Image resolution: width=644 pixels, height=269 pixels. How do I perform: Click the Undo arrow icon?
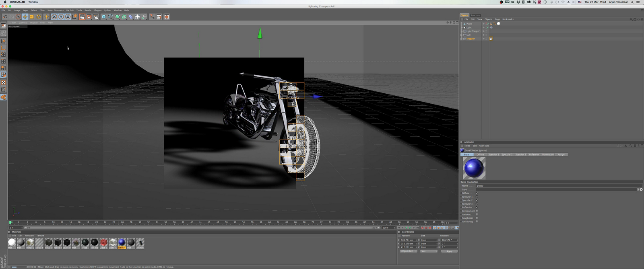(5, 17)
